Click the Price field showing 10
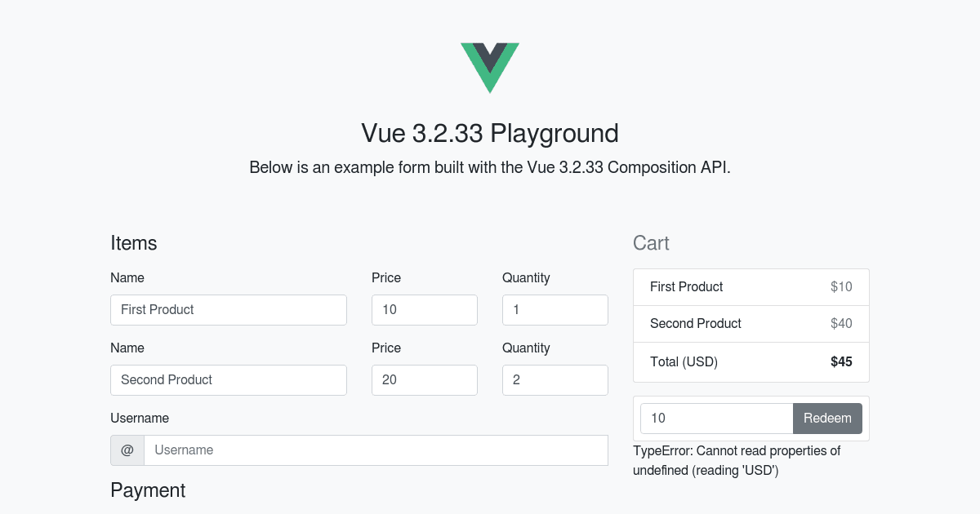The height and width of the screenshot is (514, 980). [425, 310]
